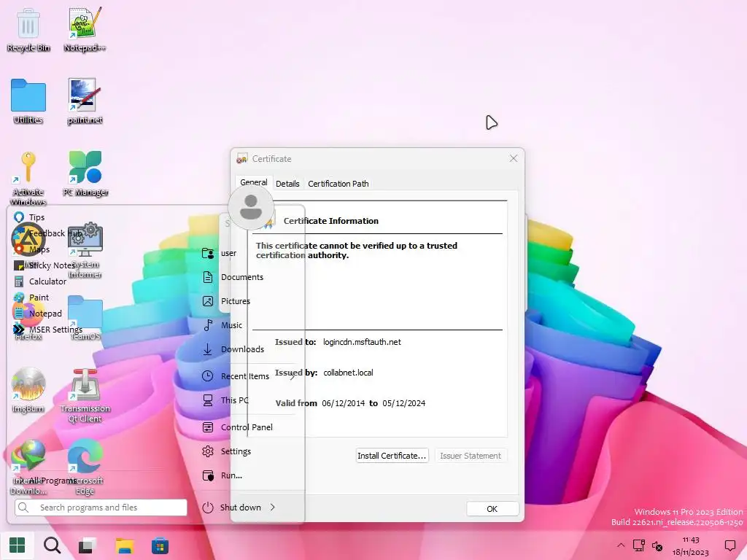Open the notification center icon
The width and height of the screenshot is (747, 560).
point(729,545)
